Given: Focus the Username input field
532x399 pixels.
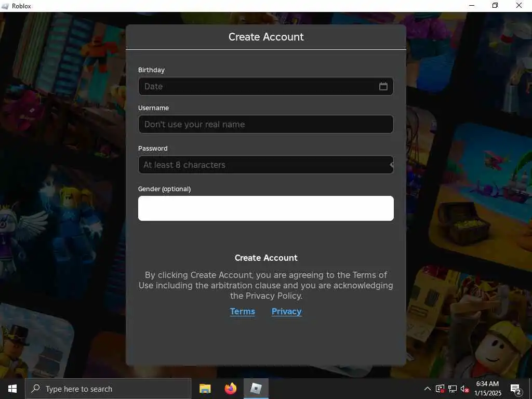Looking at the screenshot, I should click(x=265, y=124).
